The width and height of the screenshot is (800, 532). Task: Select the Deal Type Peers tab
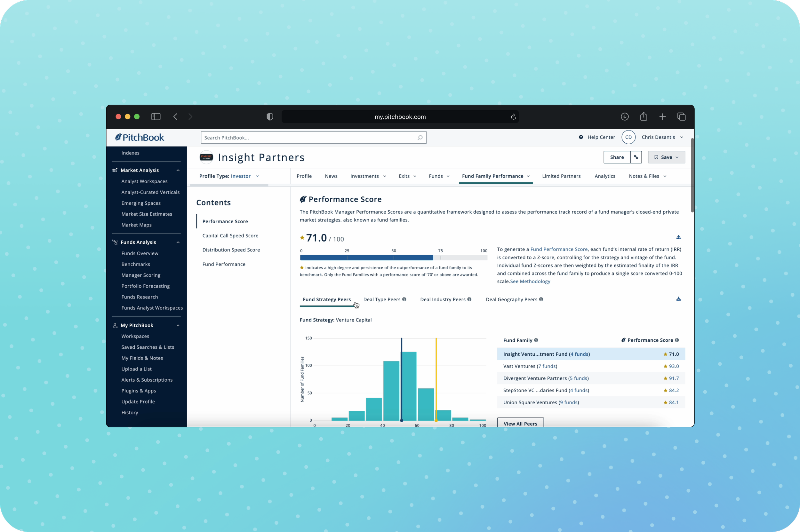[x=382, y=299]
